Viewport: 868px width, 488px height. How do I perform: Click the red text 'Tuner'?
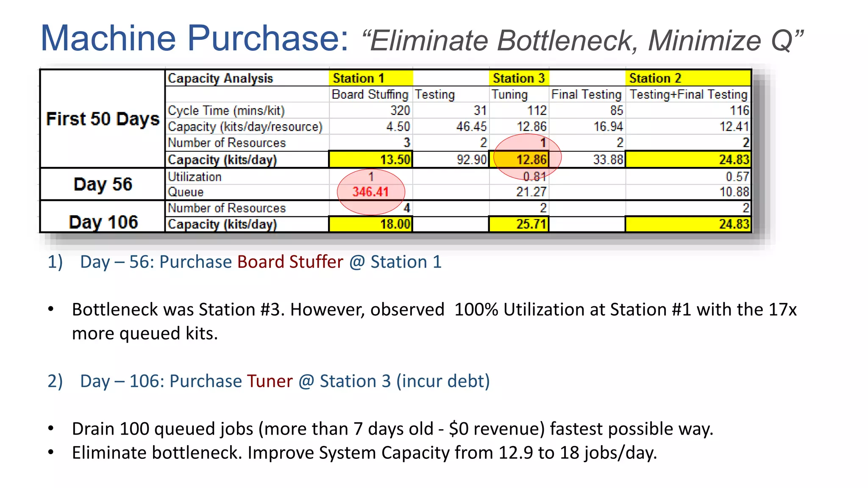click(x=270, y=381)
